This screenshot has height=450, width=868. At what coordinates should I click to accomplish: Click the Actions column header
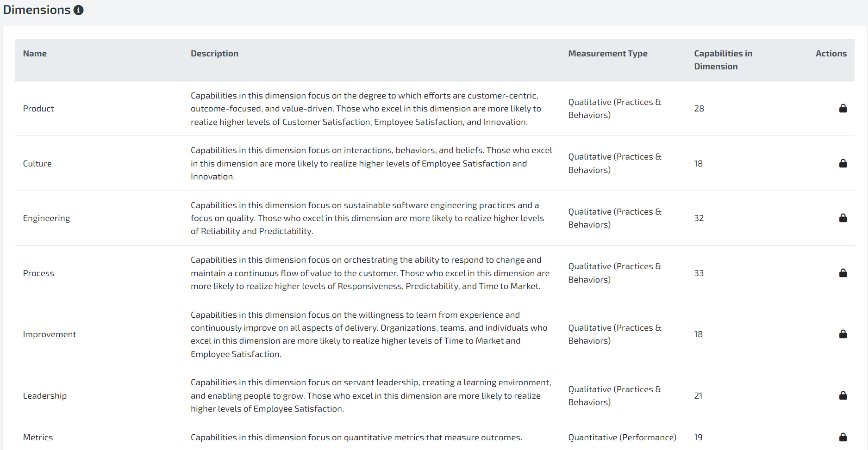[x=831, y=54]
